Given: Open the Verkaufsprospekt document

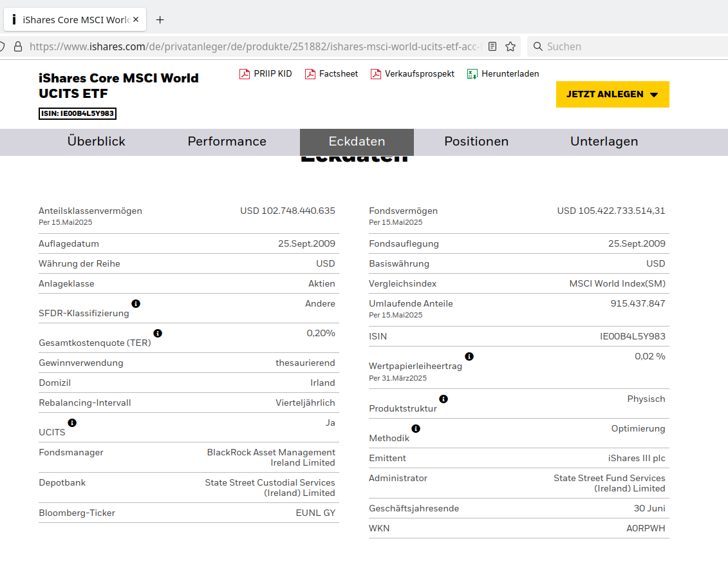Looking at the screenshot, I should (413, 74).
